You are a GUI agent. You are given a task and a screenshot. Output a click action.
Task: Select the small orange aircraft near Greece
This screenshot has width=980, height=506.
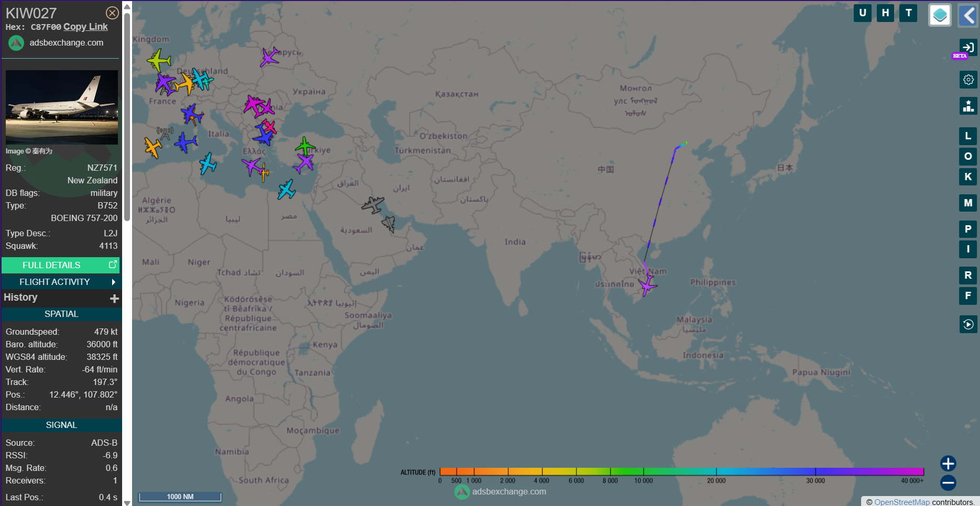[264, 172]
